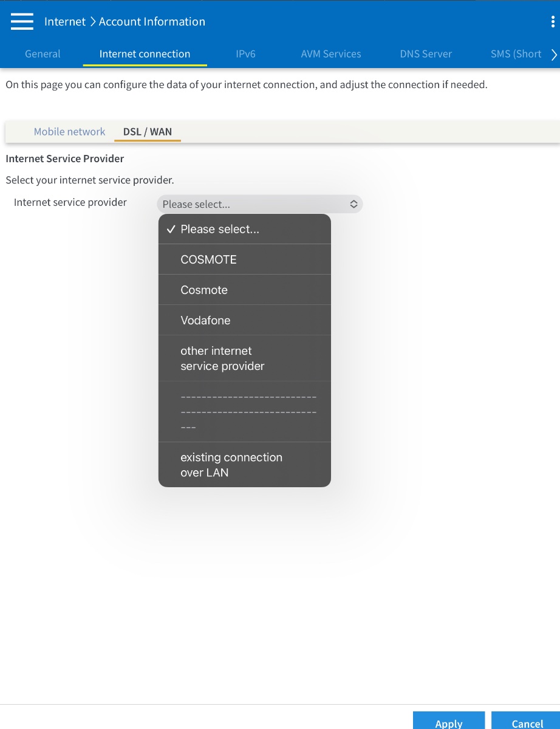Select the Internet connection tab
Screen dimensions: 560x729
[x=145, y=54]
